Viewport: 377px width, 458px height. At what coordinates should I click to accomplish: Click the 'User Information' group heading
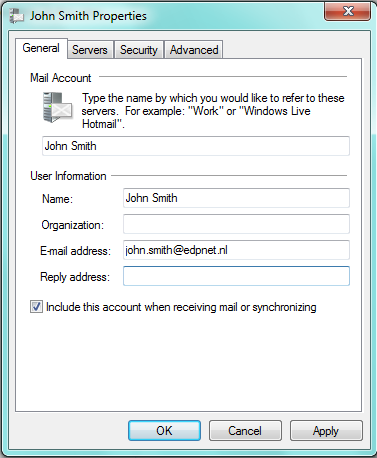click(x=68, y=176)
